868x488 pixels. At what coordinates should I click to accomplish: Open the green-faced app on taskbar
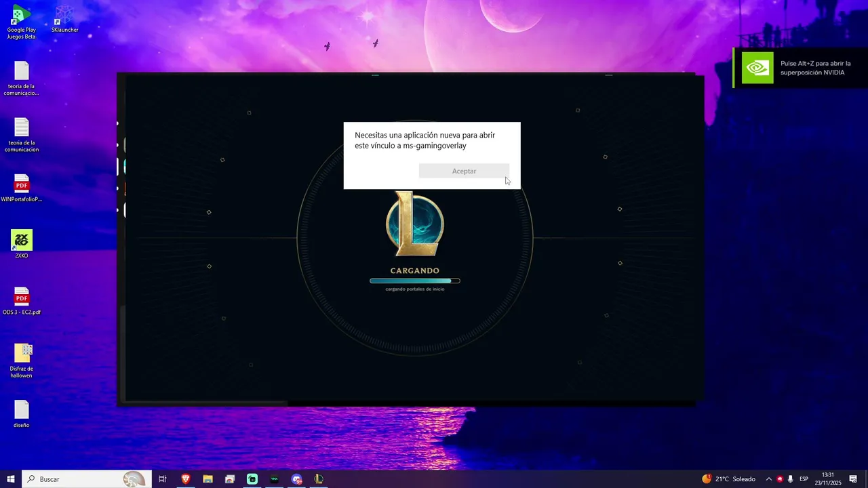click(x=252, y=479)
